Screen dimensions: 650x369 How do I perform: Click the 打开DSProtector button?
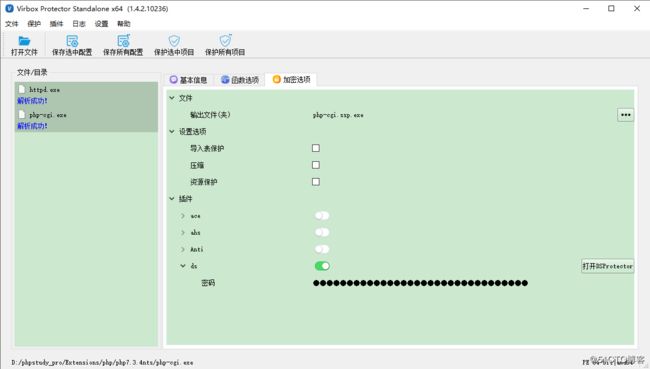coord(607,266)
